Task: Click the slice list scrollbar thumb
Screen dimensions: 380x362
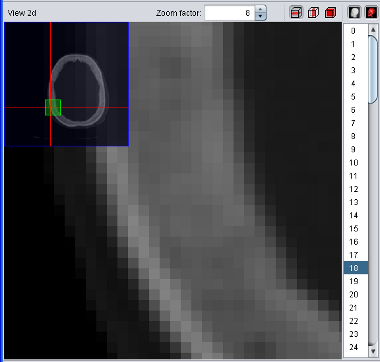Action: tap(373, 69)
